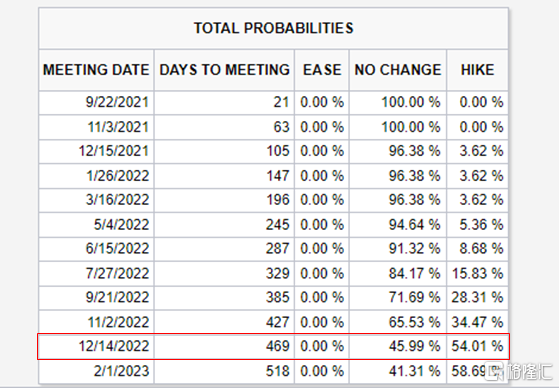559x388 pixels.
Task: Click the 2/1/2023 meeting date cell
Action: [x=96, y=371]
